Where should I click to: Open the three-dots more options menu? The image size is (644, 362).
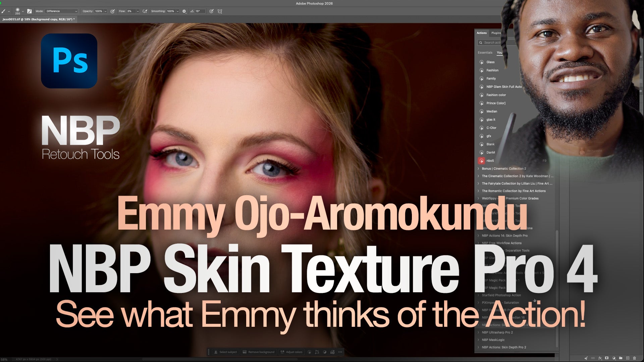pyautogui.click(x=340, y=352)
